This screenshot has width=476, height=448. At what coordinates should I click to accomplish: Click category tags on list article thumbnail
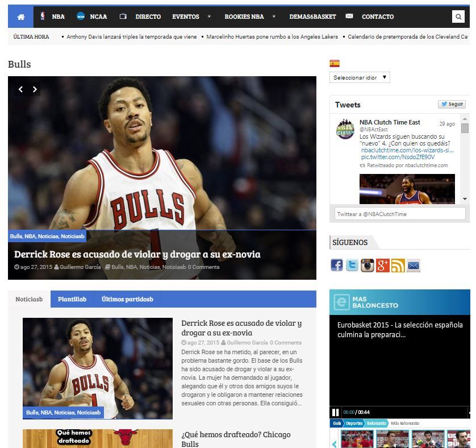coord(63,412)
